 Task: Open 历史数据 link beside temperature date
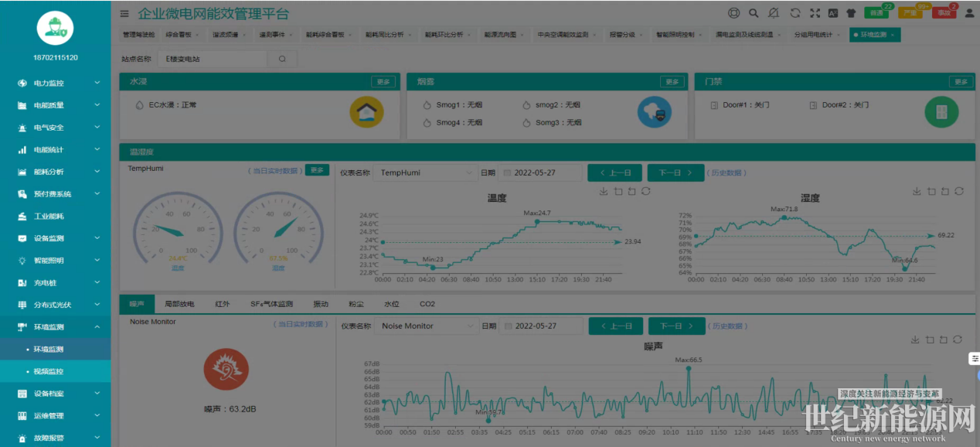[727, 172]
